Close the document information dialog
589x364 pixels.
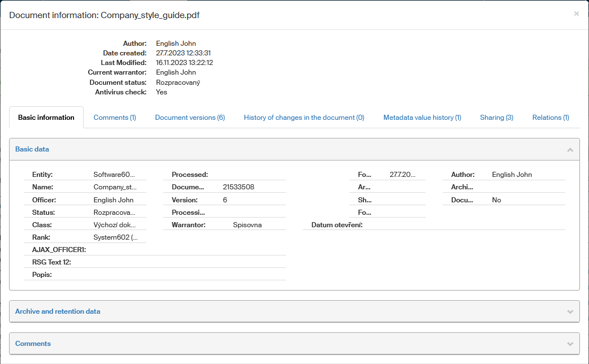coord(576,14)
